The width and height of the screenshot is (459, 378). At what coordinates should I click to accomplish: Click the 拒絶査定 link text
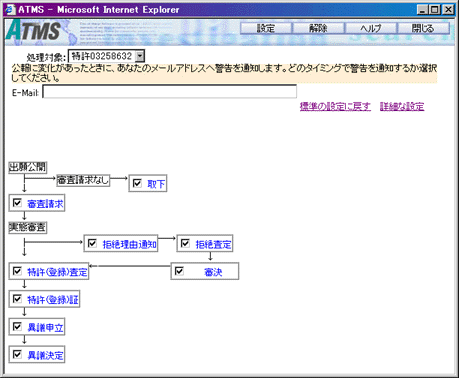(x=213, y=244)
